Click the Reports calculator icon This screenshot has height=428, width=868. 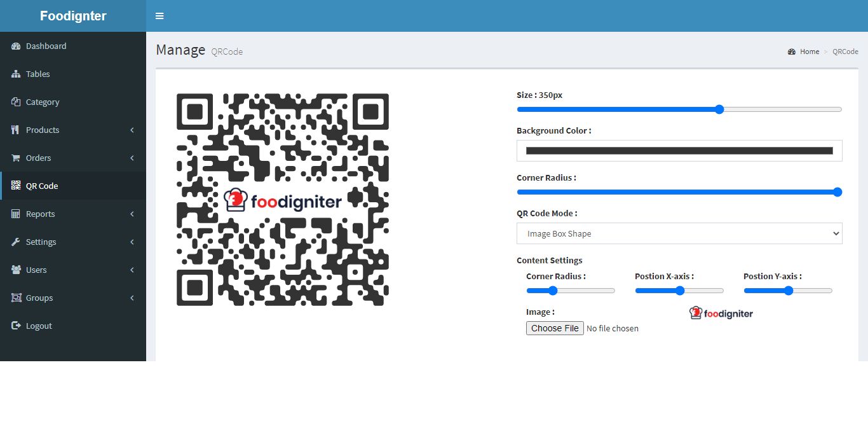(x=16, y=214)
